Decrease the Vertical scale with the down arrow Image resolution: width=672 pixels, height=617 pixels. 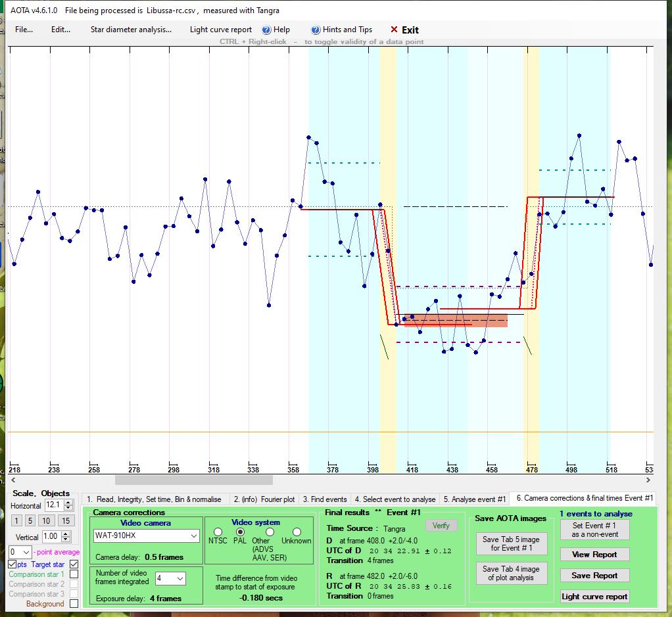pyautogui.click(x=66, y=539)
